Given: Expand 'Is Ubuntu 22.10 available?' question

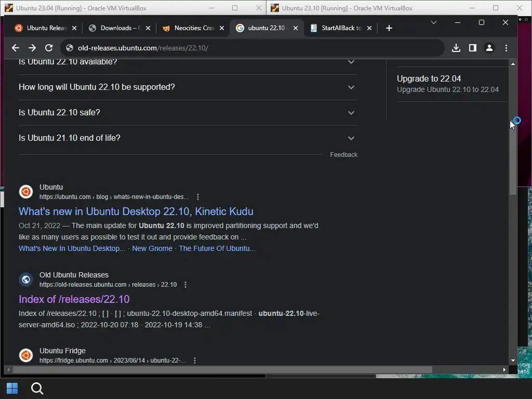Looking at the screenshot, I should (x=188, y=62).
